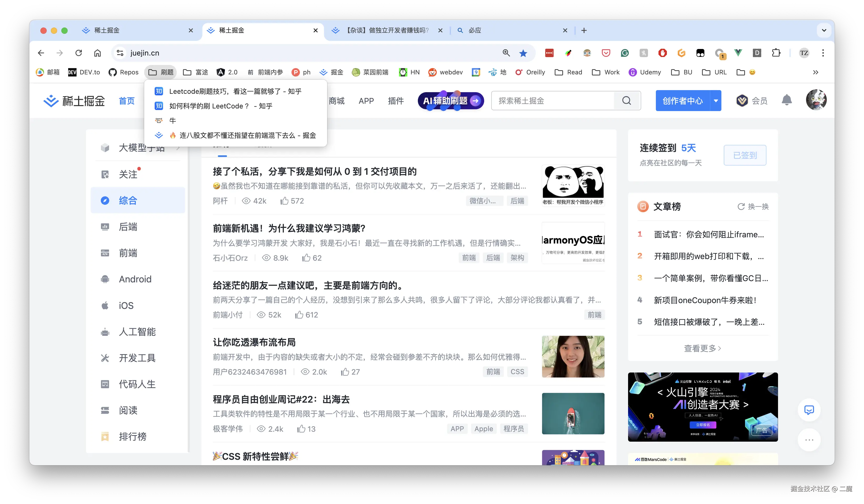
Task: Click the 换一换 refresh ranking button
Action: click(x=753, y=207)
